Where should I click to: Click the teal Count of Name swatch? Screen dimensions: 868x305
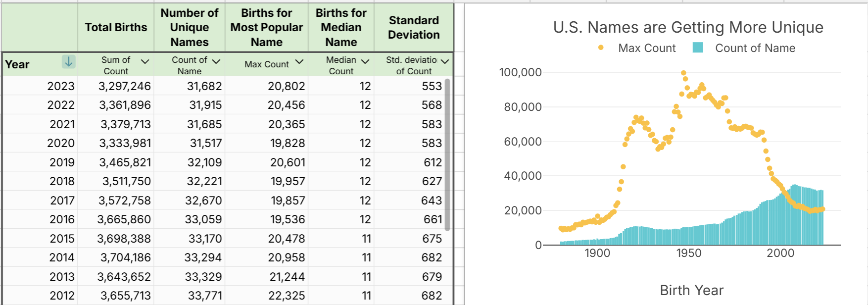click(698, 48)
